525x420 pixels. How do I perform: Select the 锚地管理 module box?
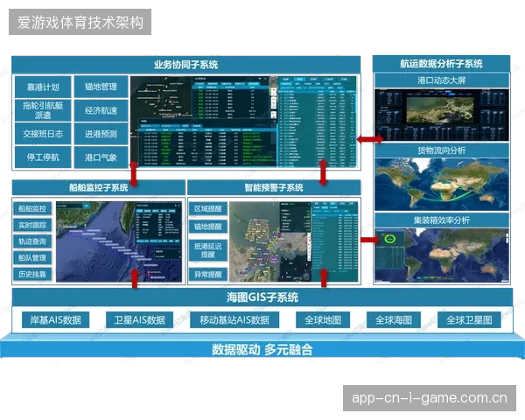(101, 87)
